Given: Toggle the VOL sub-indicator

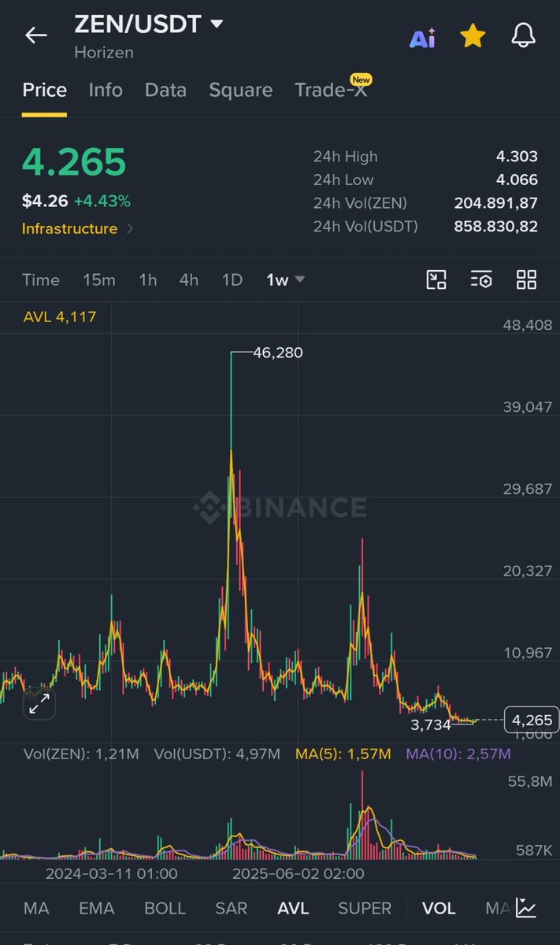Looking at the screenshot, I should click(439, 909).
